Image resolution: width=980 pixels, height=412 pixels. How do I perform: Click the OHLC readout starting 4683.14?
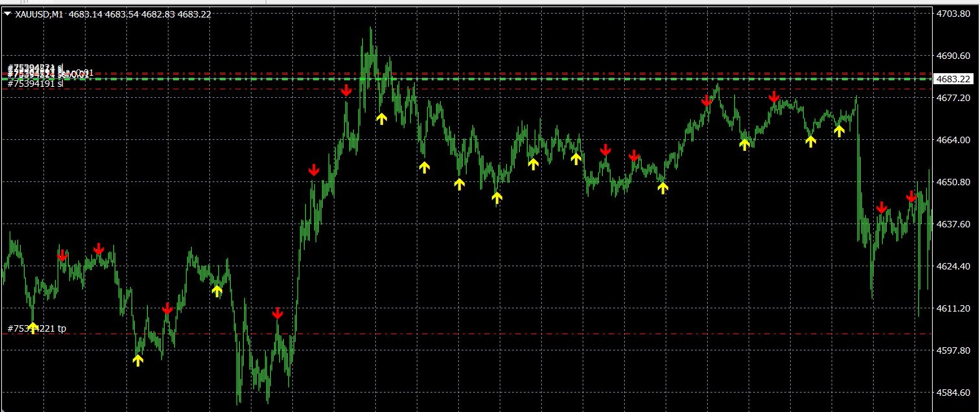[x=139, y=14]
